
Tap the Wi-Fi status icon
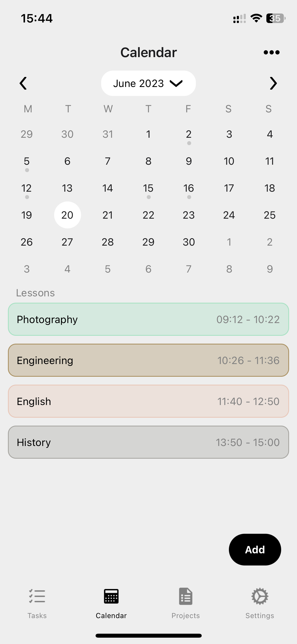256,18
